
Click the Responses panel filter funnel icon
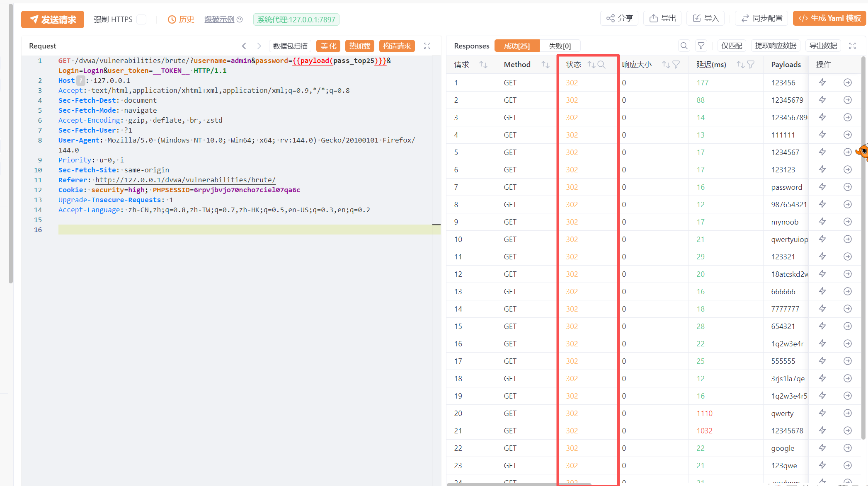701,46
